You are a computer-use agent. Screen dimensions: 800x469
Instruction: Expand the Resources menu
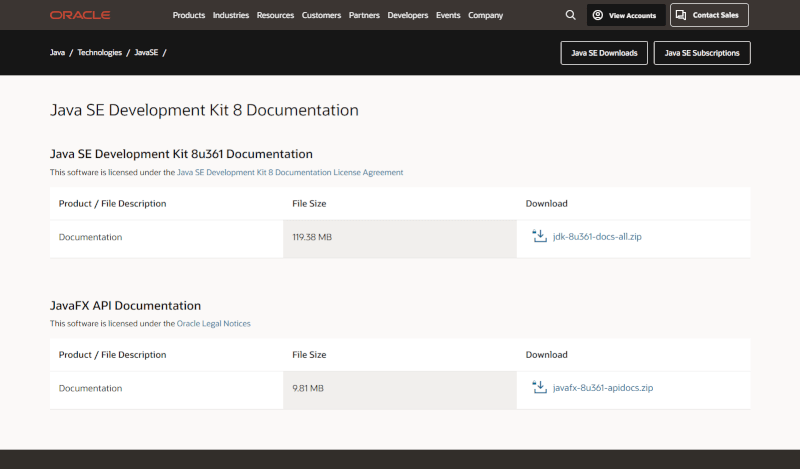(x=275, y=15)
